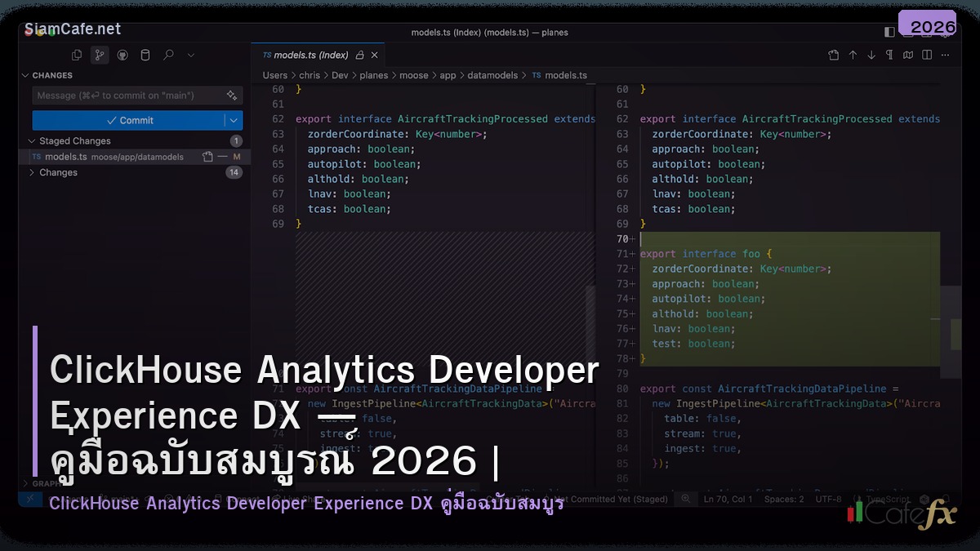Screen dimensions: 980x551
Task: Click the sparkle icon to generate commit message
Action: 233,95
